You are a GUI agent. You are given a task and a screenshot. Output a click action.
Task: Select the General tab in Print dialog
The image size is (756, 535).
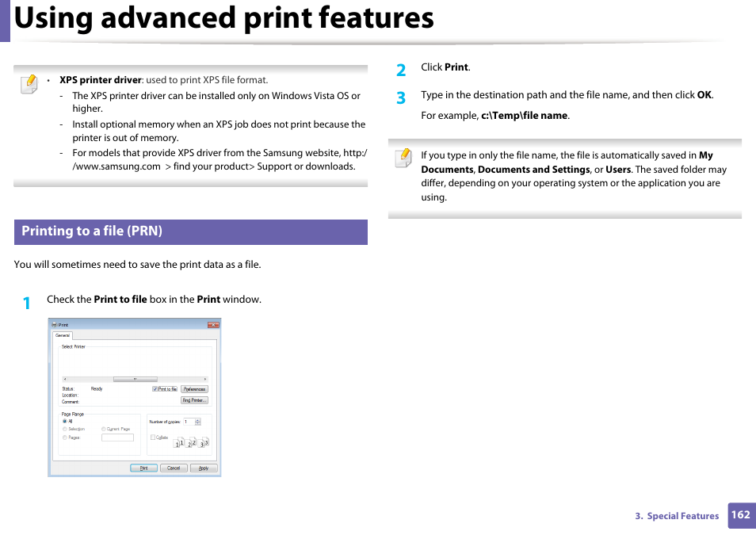(63, 335)
